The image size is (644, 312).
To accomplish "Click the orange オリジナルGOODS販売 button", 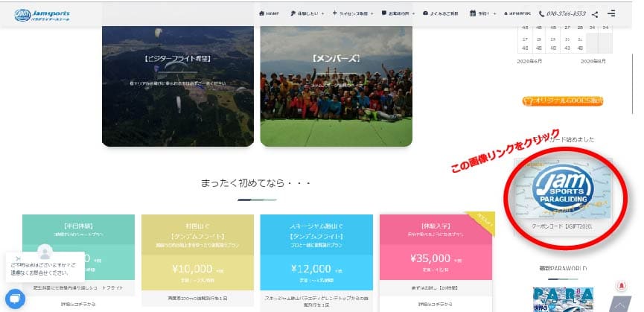I will click(563, 101).
